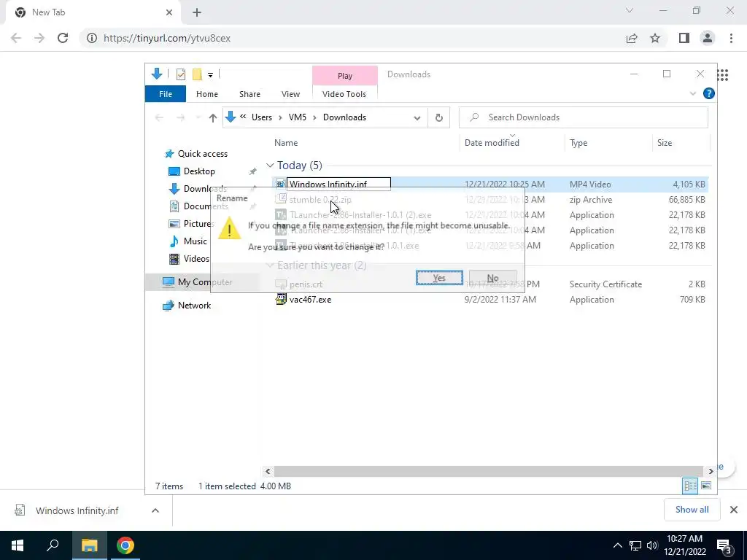
Task: Switch to Large icons view layout
Action: click(706, 486)
